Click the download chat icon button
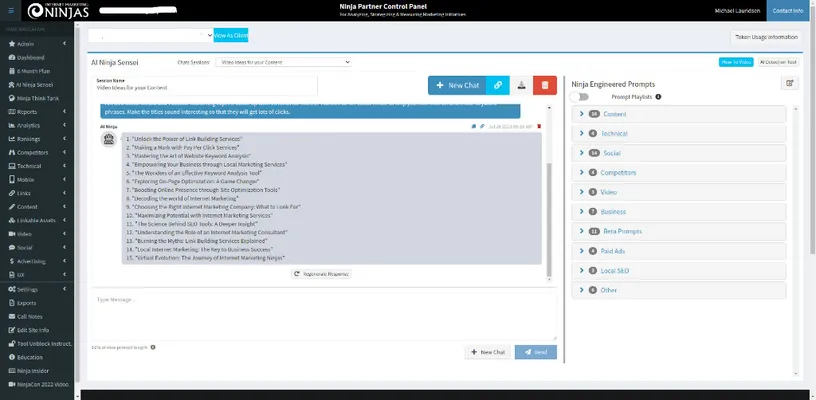Viewport: 816px width, 400px height. pyautogui.click(x=521, y=85)
